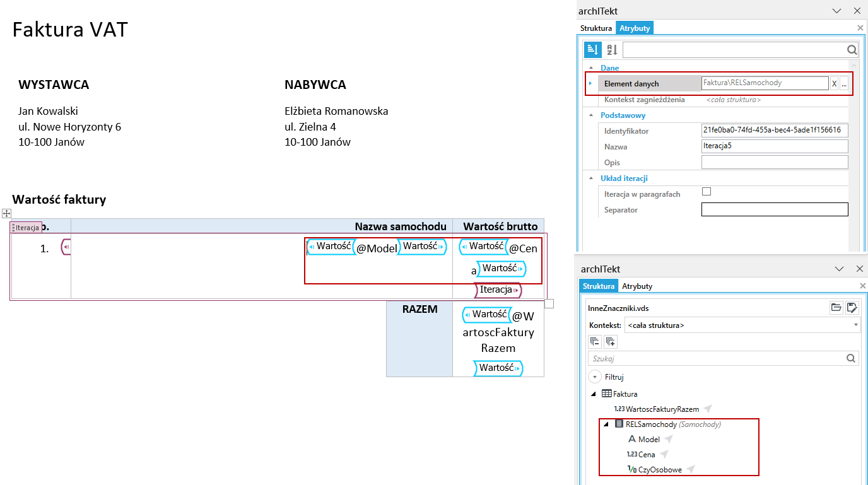Click the Nazwa field containing Iteracja5

click(775, 146)
